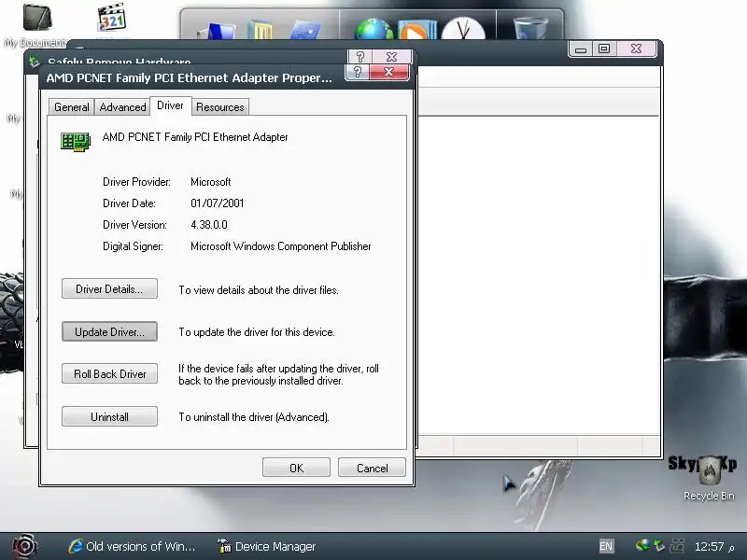Click the Roll Back Driver button
The width and height of the screenshot is (747, 560).
click(x=109, y=374)
